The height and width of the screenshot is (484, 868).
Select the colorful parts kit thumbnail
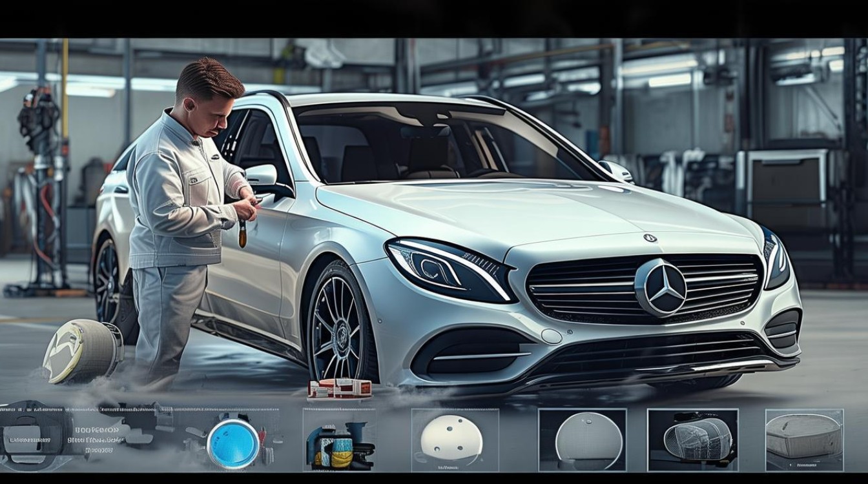coord(338,439)
